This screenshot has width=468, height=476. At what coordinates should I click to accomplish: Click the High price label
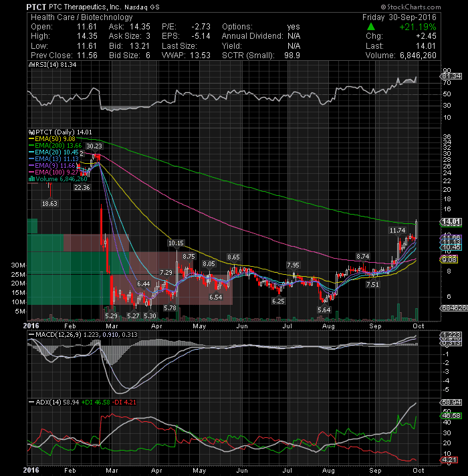41,36
